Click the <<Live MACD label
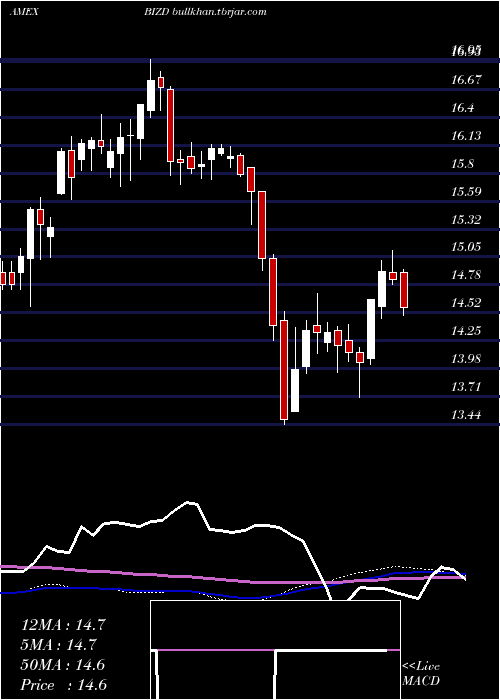The image size is (500, 700). (x=421, y=673)
